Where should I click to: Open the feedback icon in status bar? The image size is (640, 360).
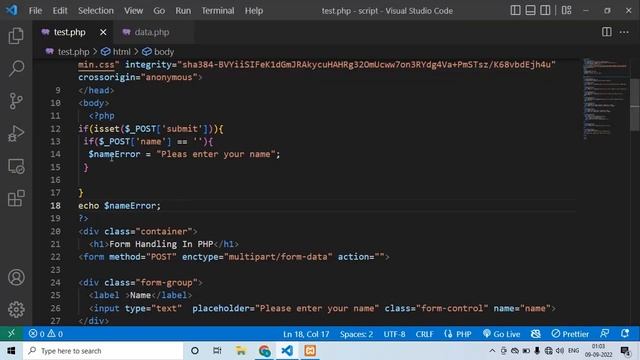point(605,334)
